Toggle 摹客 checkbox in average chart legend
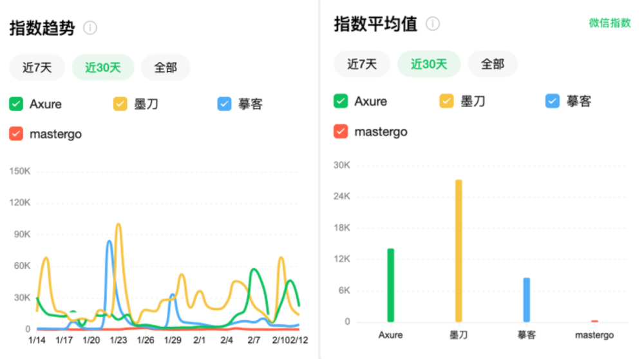Screen dimensions: 644x359 pos(553,101)
